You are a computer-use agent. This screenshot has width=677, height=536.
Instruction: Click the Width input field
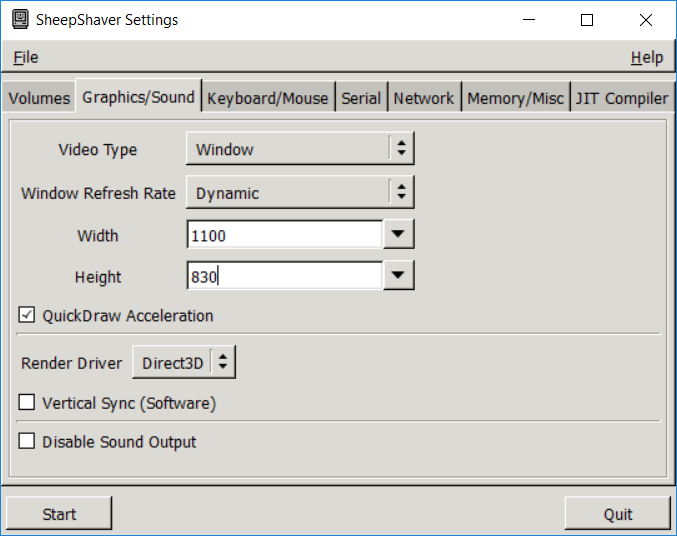(284, 235)
